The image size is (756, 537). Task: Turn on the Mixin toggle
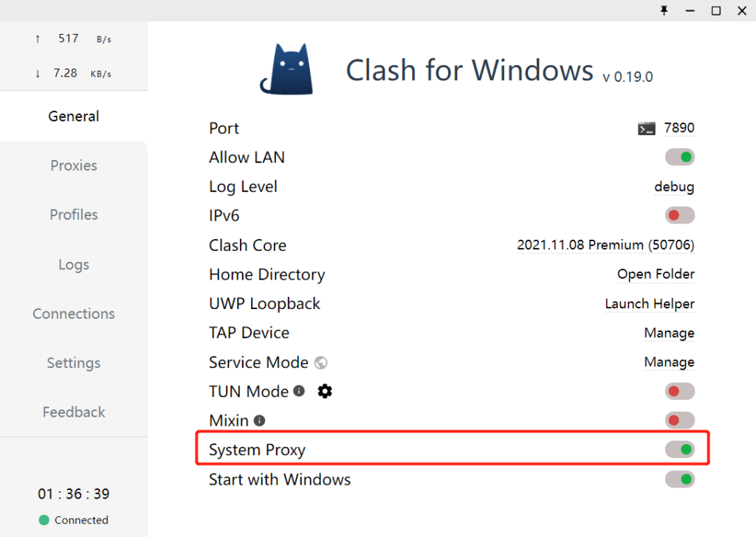tap(679, 420)
